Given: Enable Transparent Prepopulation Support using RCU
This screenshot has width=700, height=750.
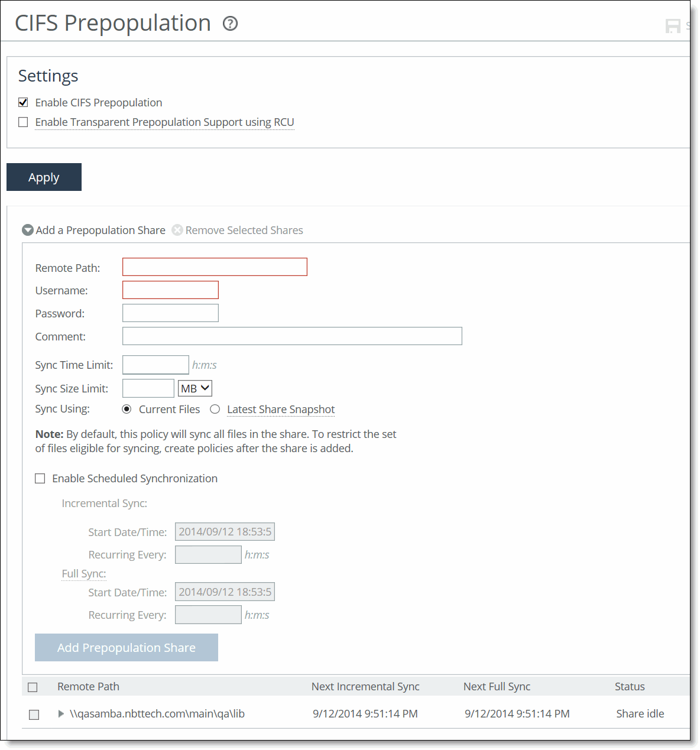Looking at the screenshot, I should point(22,122).
